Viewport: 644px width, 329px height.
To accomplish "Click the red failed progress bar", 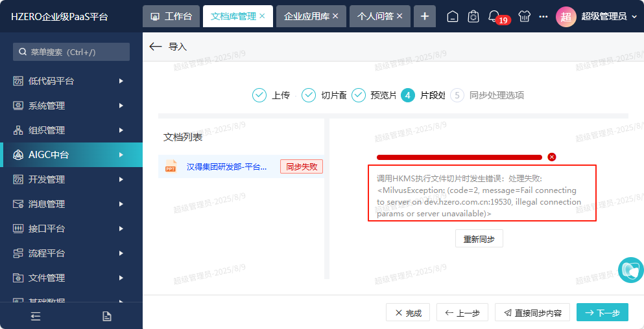I will 459,157.
